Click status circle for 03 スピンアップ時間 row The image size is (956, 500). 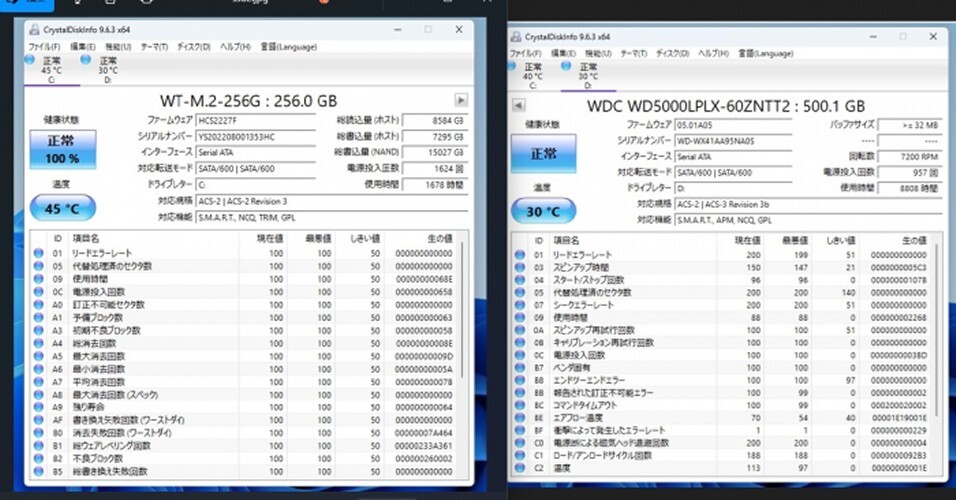click(x=519, y=267)
